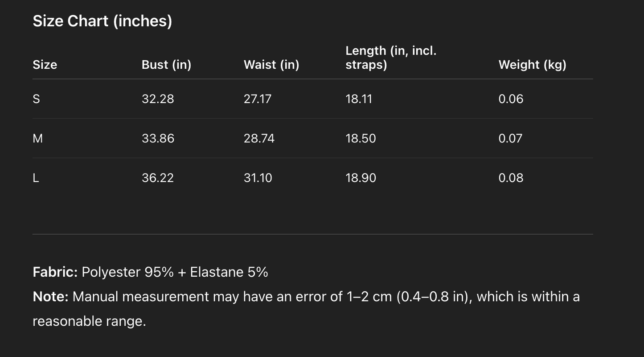Select the M size row label

pyautogui.click(x=38, y=138)
